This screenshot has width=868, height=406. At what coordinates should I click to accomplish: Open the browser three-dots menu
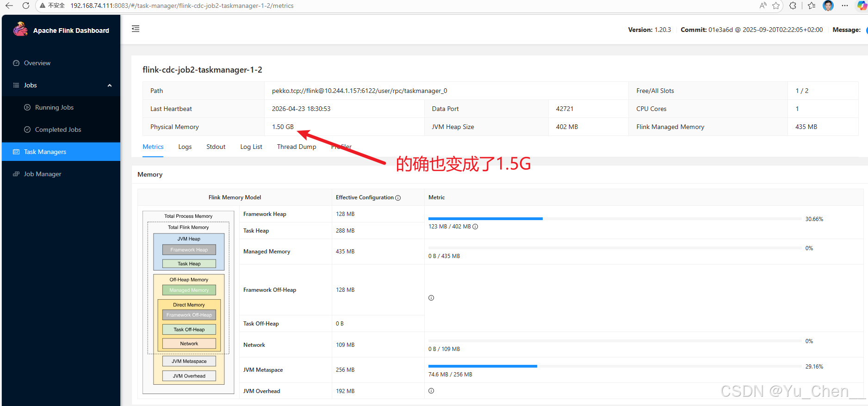click(845, 6)
